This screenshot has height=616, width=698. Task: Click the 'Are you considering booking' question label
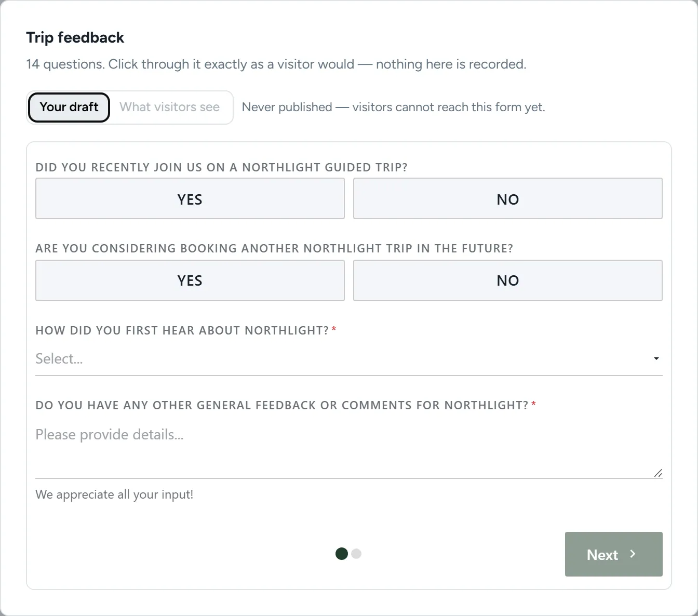[274, 248]
